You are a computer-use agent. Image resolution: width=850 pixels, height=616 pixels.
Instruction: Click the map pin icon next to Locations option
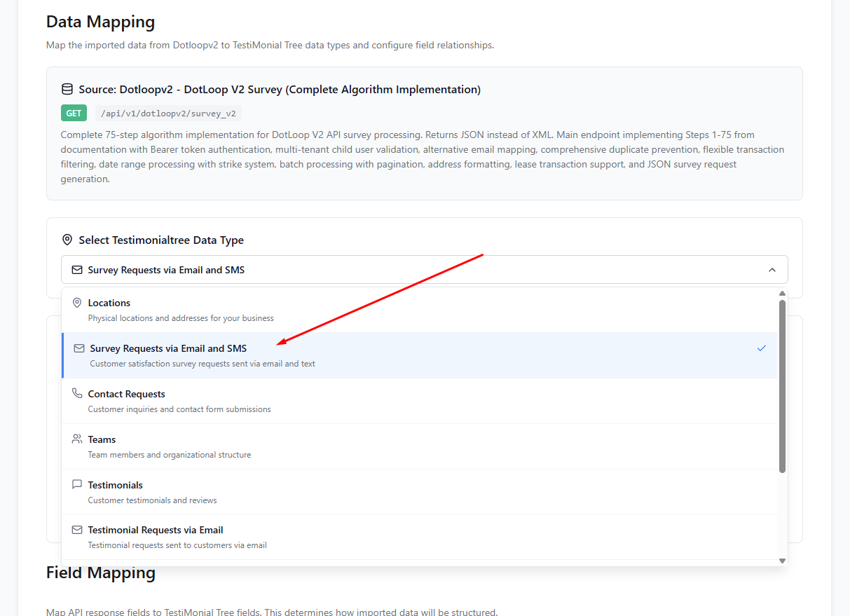pyautogui.click(x=77, y=303)
